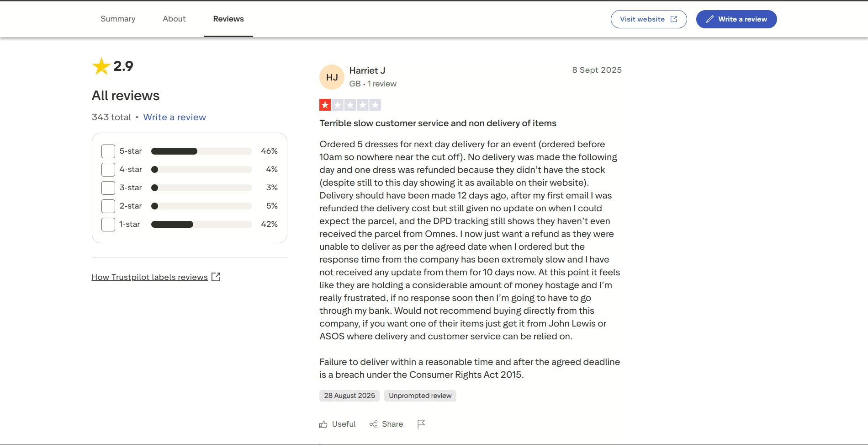Click the Visit website button

(648, 19)
